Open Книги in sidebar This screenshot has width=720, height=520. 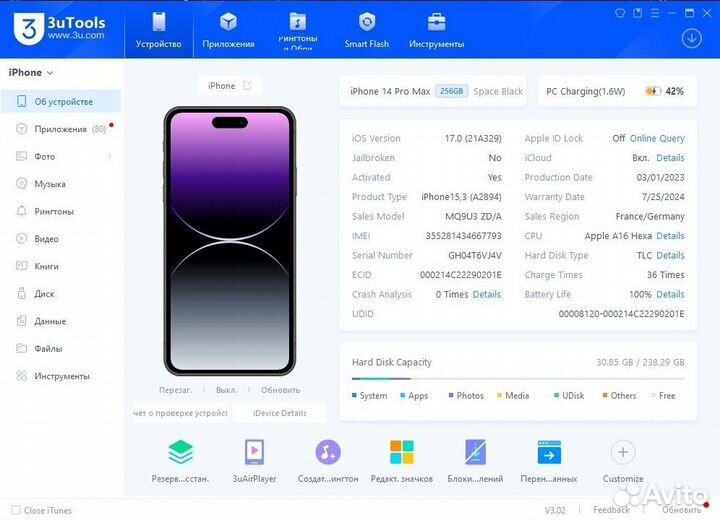click(61, 266)
